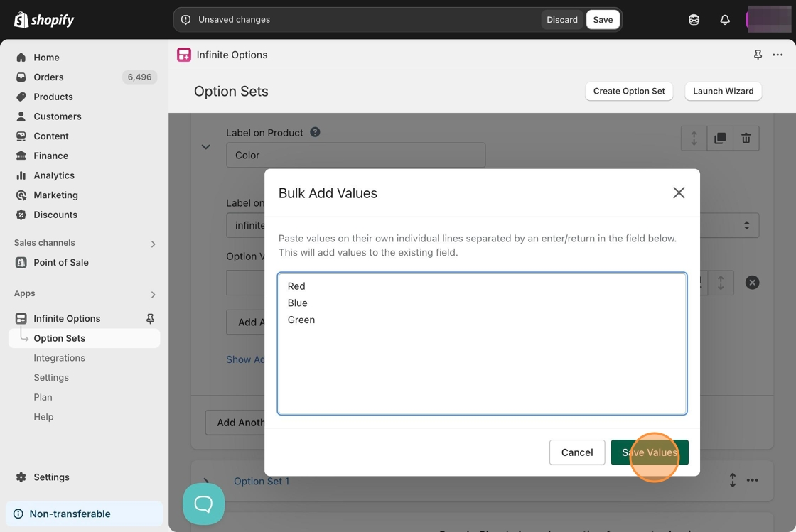Cancel the bulk add dialog
796x532 pixels.
click(576, 452)
